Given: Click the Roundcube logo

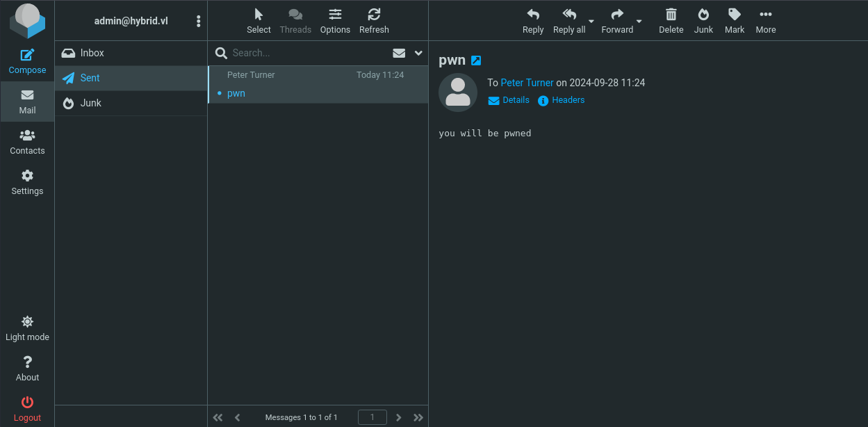Looking at the screenshot, I should coord(27,20).
